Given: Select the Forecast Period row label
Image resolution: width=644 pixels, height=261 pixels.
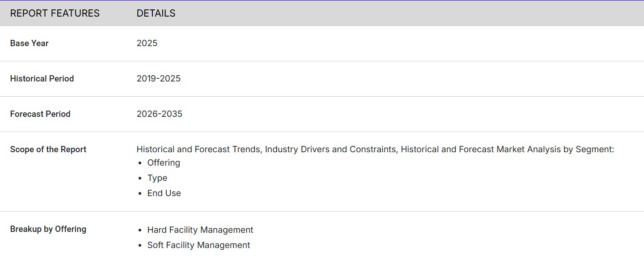Looking at the screenshot, I should pos(40,114).
